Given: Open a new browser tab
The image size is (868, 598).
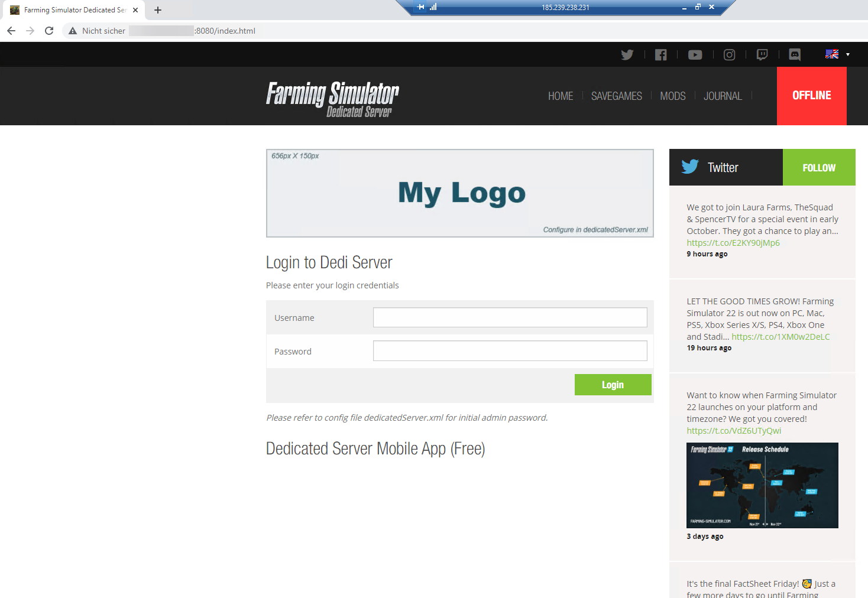Looking at the screenshot, I should tap(158, 10).
